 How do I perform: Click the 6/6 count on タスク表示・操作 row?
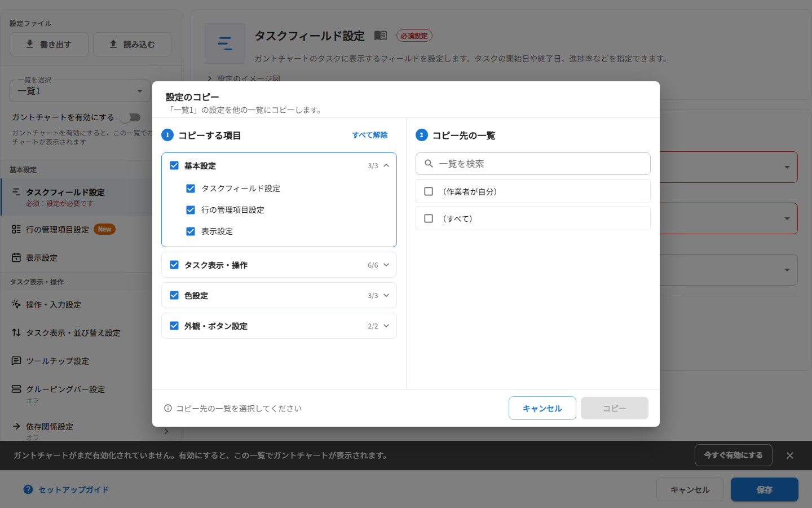373,265
